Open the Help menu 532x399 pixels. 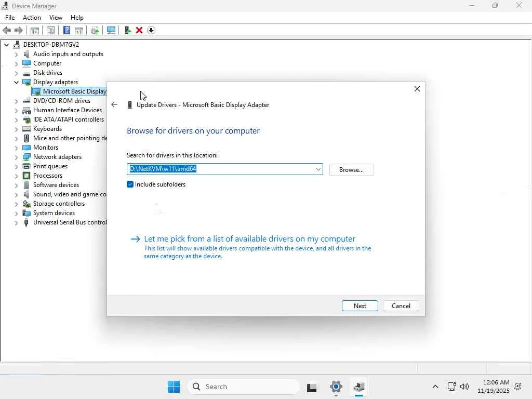[77, 18]
